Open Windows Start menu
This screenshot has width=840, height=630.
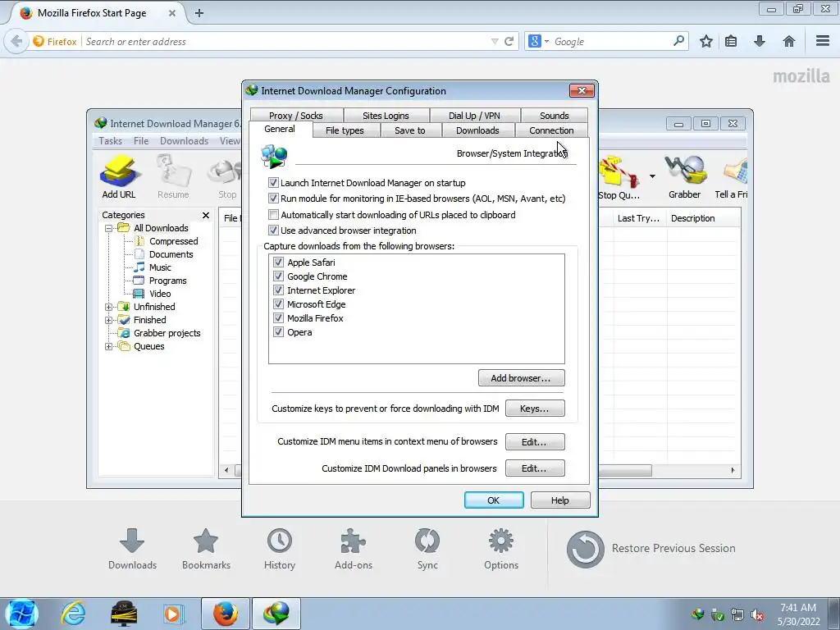21,614
